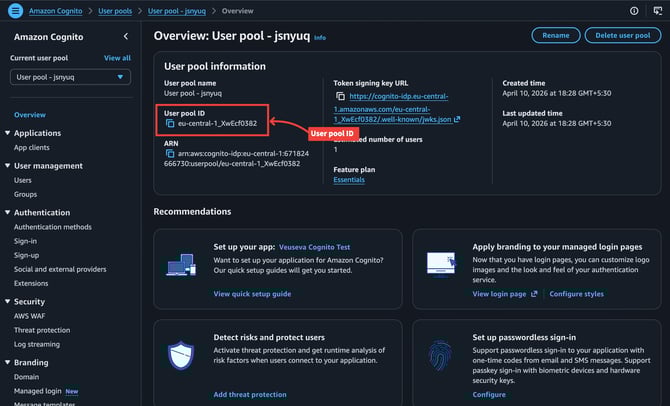The image size is (670, 406).
Task: Open Groups in the sidebar
Action: (x=26, y=194)
